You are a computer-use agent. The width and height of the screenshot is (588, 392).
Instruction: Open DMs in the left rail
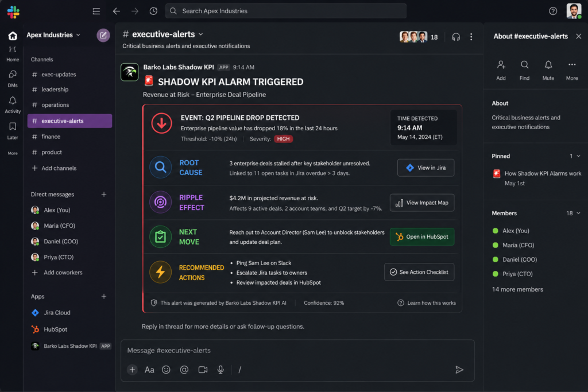(13, 79)
